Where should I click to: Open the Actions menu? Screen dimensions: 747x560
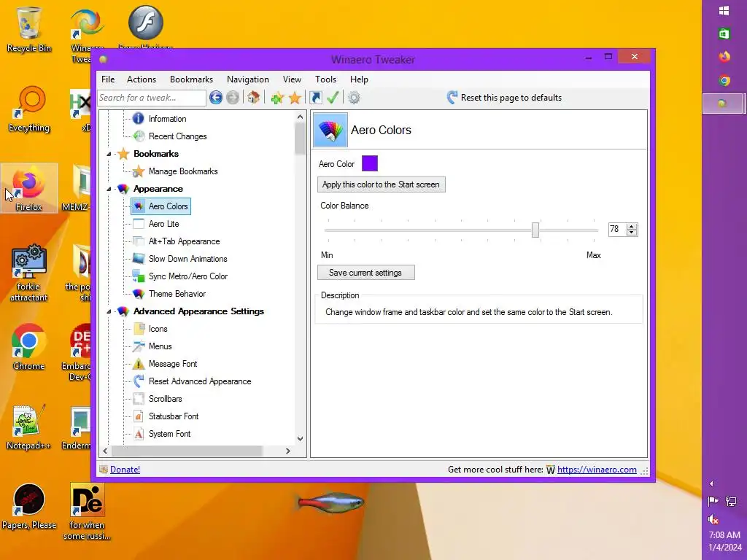[x=142, y=79]
